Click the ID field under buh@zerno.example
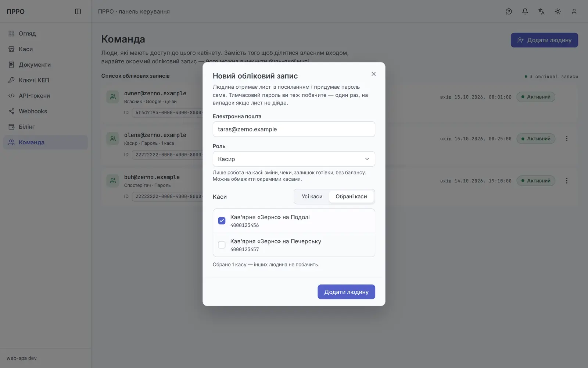 pos(168,197)
